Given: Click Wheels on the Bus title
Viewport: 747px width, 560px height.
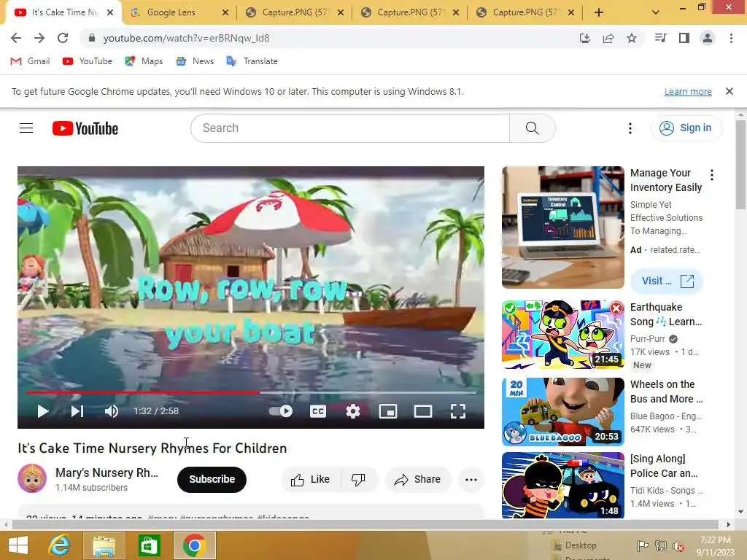Looking at the screenshot, I should (x=666, y=392).
